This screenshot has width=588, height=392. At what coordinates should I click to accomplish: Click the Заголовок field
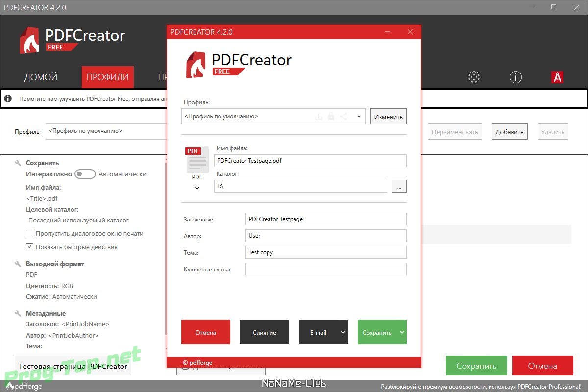pos(326,219)
